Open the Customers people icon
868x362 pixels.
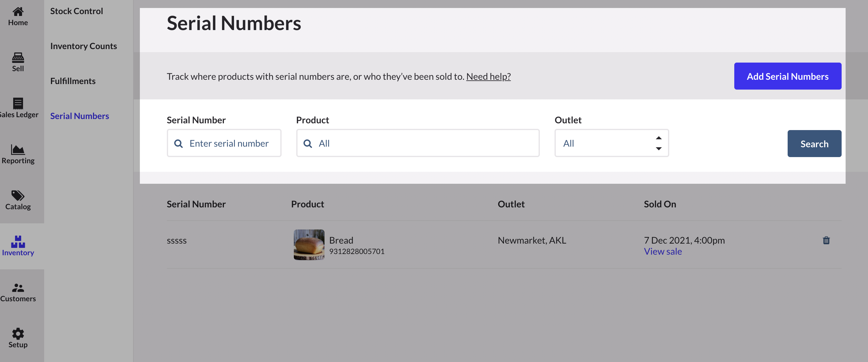(18, 287)
